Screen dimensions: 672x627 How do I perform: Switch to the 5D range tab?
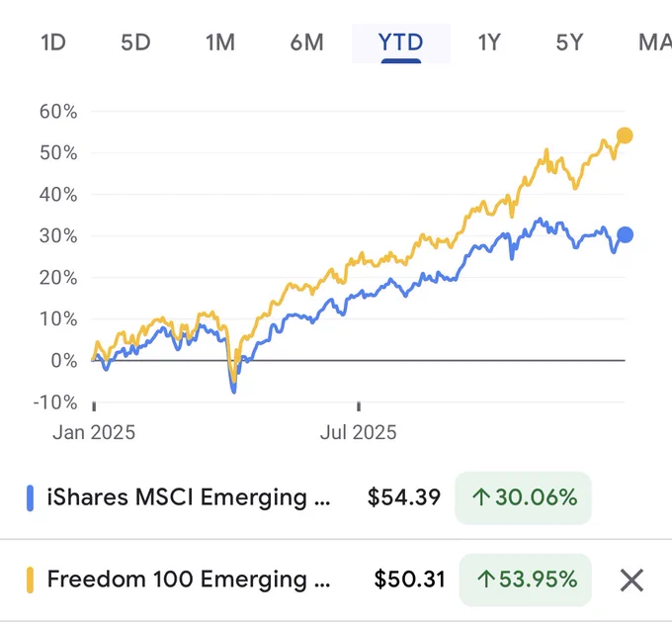(x=135, y=43)
